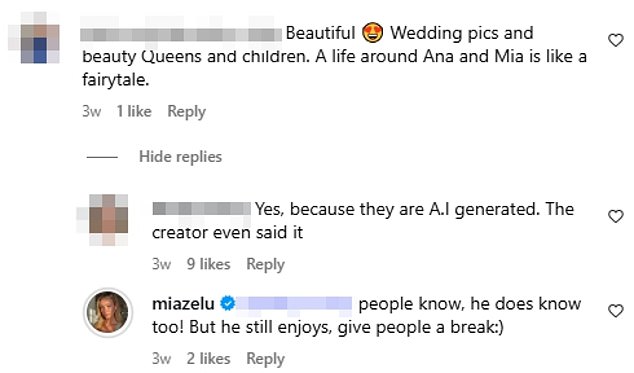
Task: Click the blurred username before 'Beautiful'
Action: point(181,34)
